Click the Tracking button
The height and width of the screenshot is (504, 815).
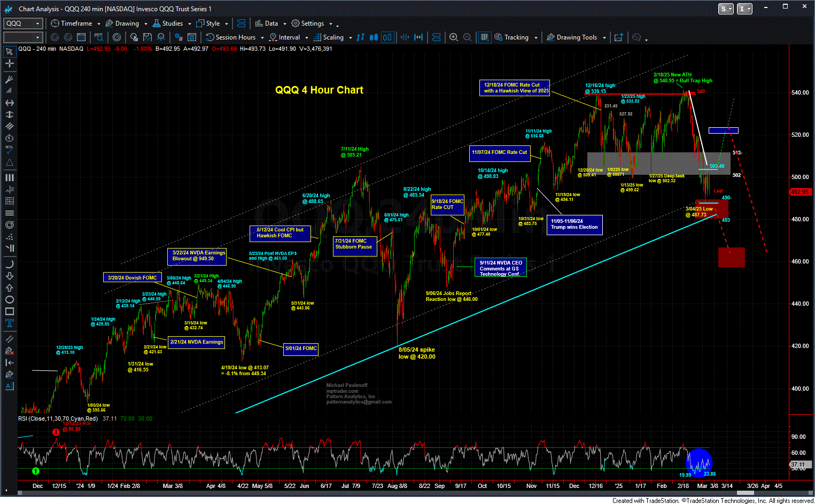(511, 37)
